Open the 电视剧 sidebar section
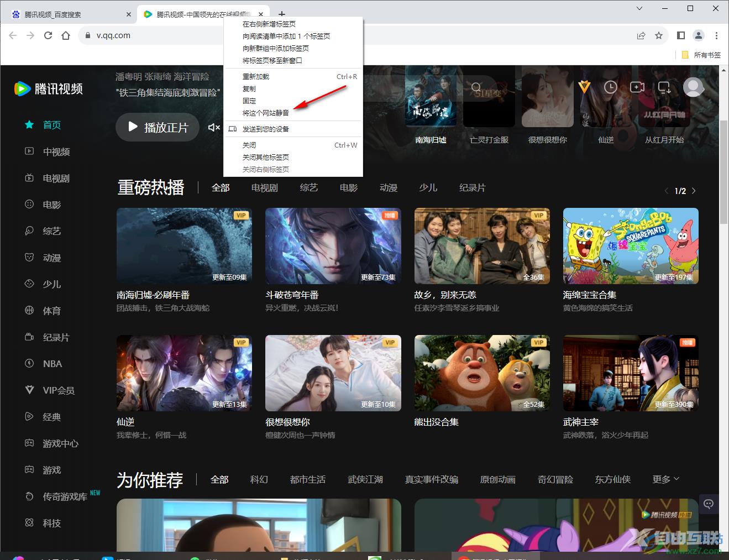 (x=48, y=178)
